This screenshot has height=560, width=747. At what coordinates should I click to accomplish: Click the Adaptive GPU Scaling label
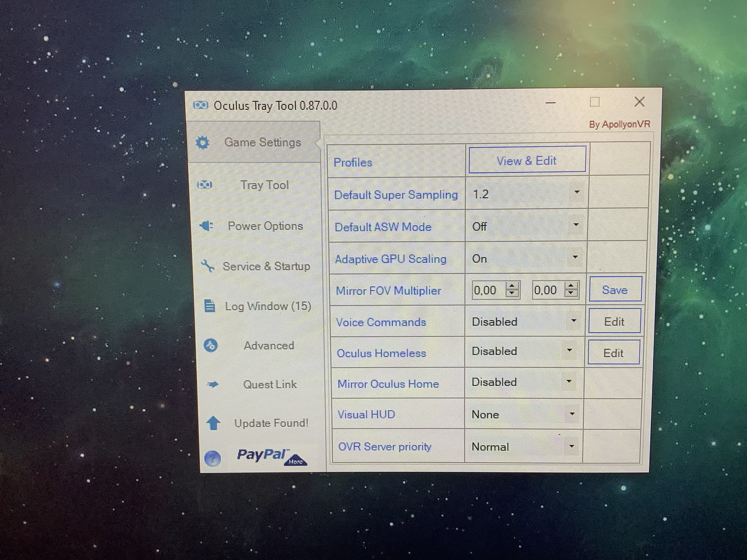tap(391, 259)
